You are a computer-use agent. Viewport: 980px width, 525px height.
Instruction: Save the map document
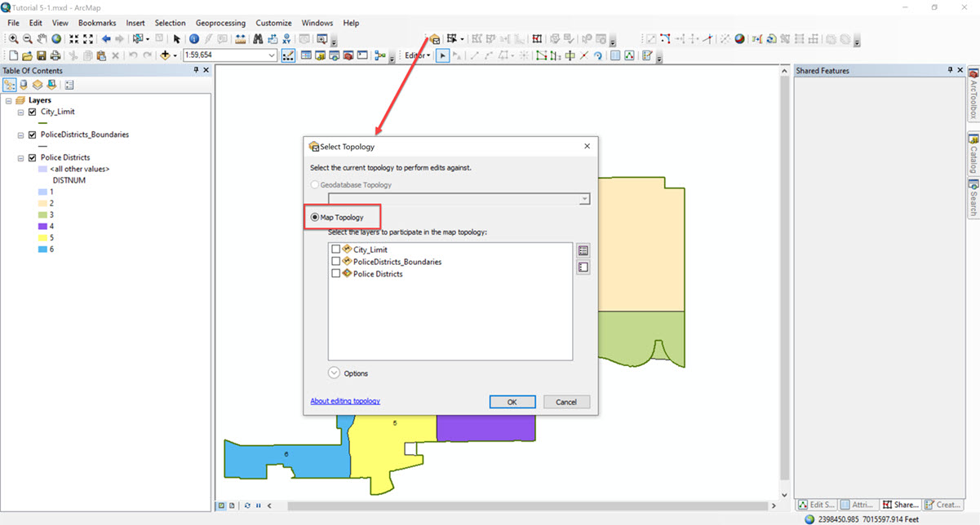coord(41,55)
